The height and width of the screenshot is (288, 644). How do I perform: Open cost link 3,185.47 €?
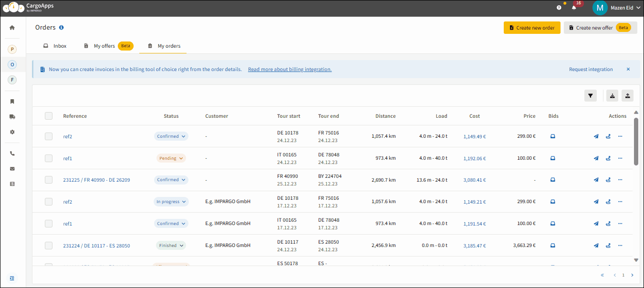475,246
